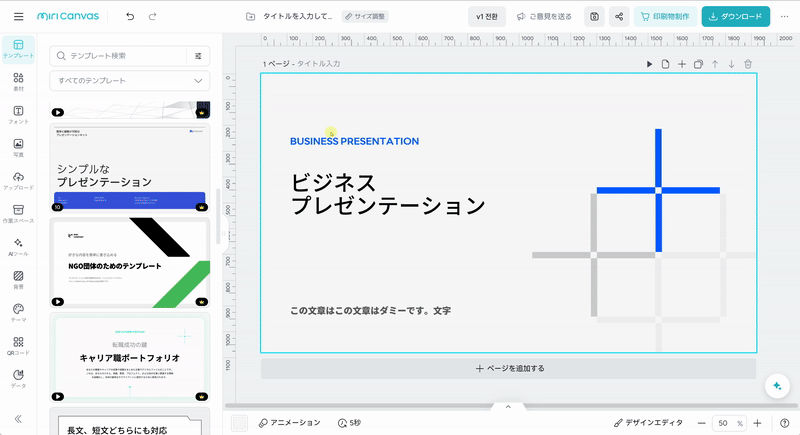Expand the bottom page panel chevron
This screenshot has width=800, height=435.
click(x=508, y=407)
